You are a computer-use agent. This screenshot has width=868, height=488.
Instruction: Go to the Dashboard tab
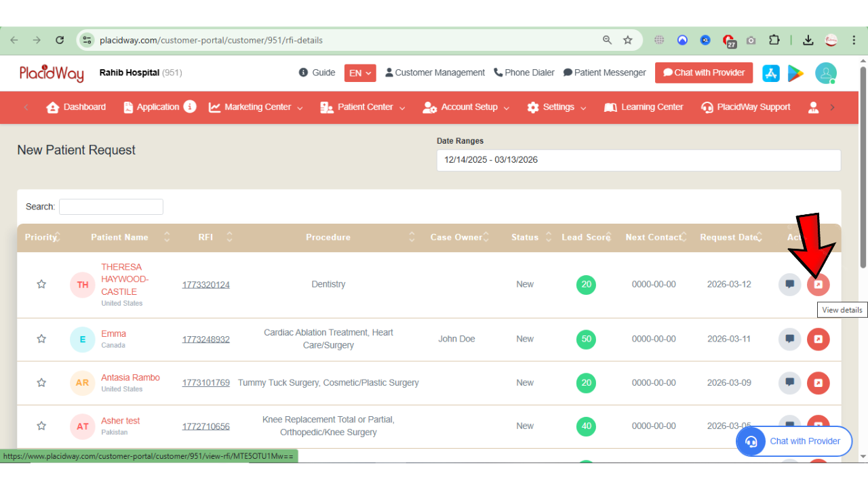[x=76, y=107]
